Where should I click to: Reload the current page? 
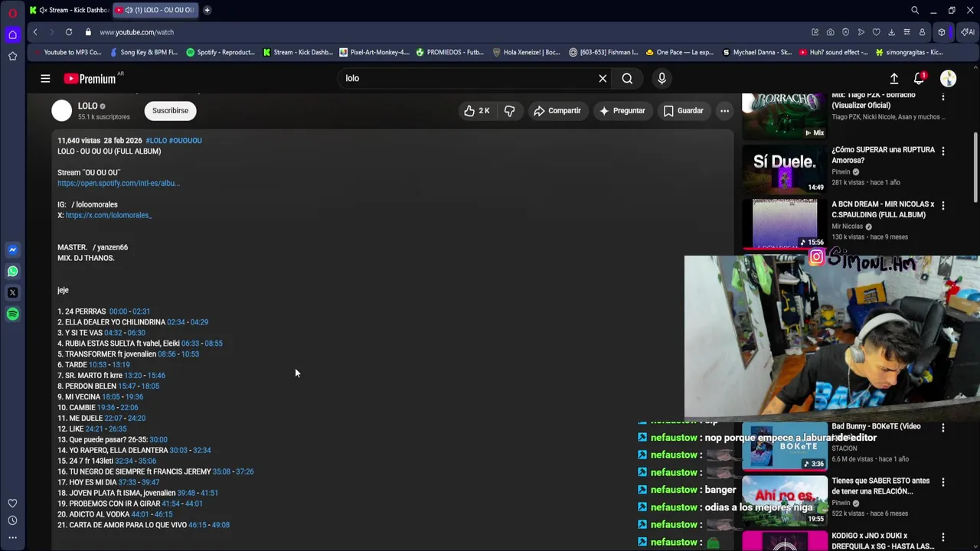coord(69,32)
